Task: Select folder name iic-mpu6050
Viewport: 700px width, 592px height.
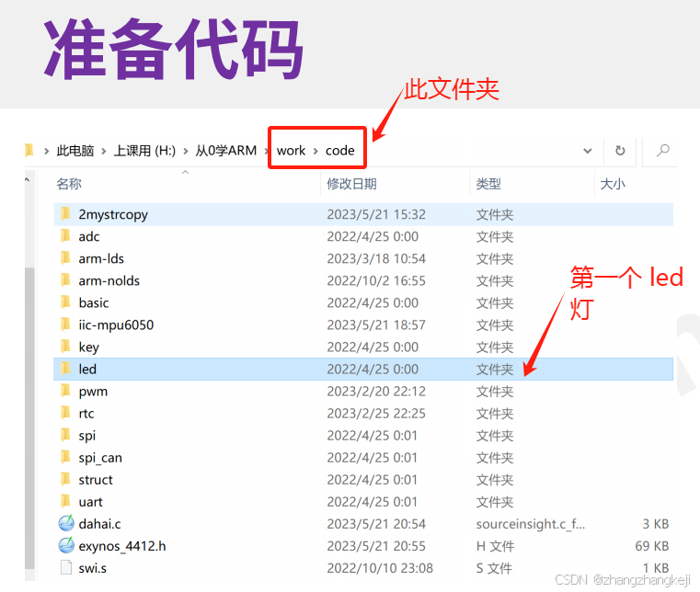Action: click(116, 324)
